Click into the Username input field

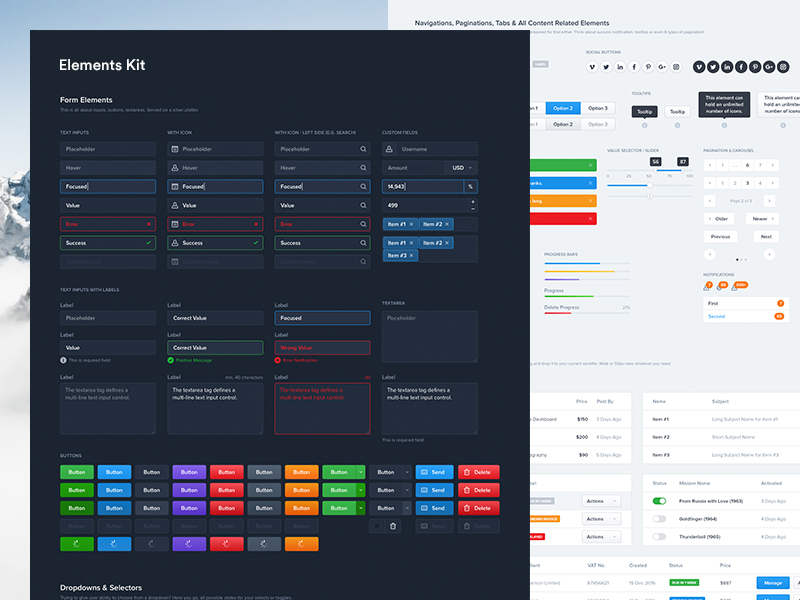(x=430, y=149)
